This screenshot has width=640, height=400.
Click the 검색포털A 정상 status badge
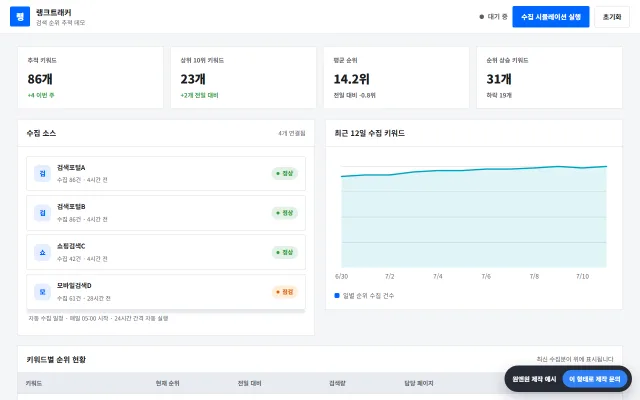(284, 173)
